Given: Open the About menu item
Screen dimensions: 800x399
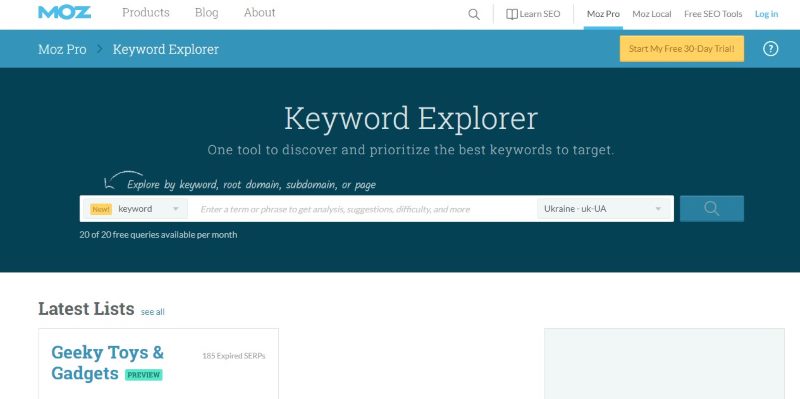Looking at the screenshot, I should click(x=260, y=13).
